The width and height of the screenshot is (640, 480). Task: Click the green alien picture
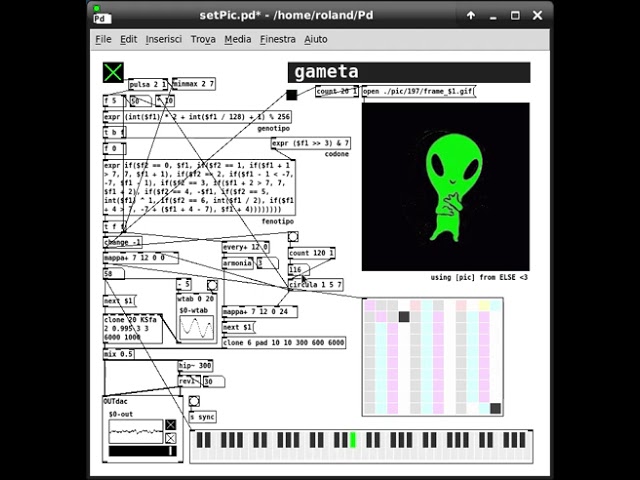pyautogui.click(x=446, y=187)
